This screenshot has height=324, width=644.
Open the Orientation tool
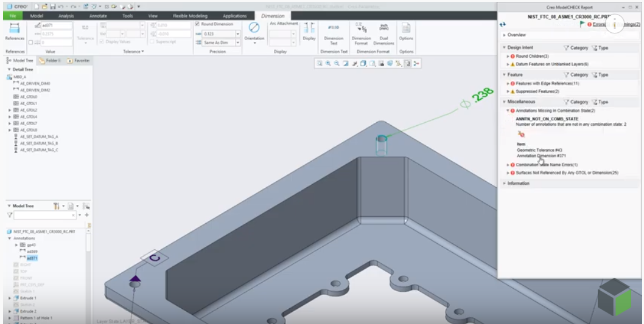coord(254,30)
